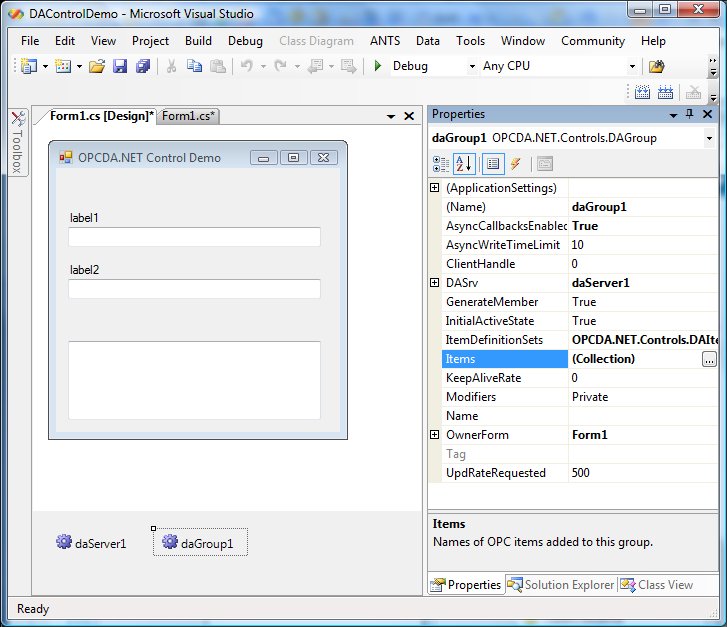This screenshot has width=727, height=627.
Task: Click the first layout icon in second toolbar row
Action: point(642,92)
